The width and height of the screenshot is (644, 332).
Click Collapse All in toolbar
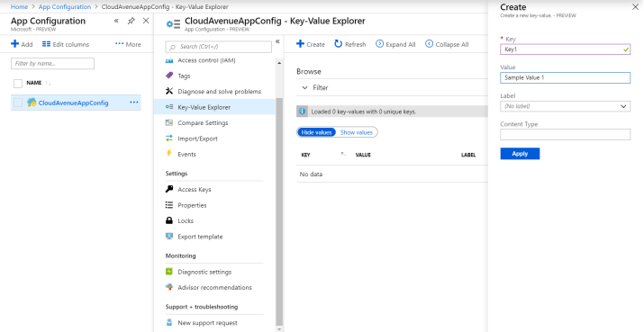[447, 44]
